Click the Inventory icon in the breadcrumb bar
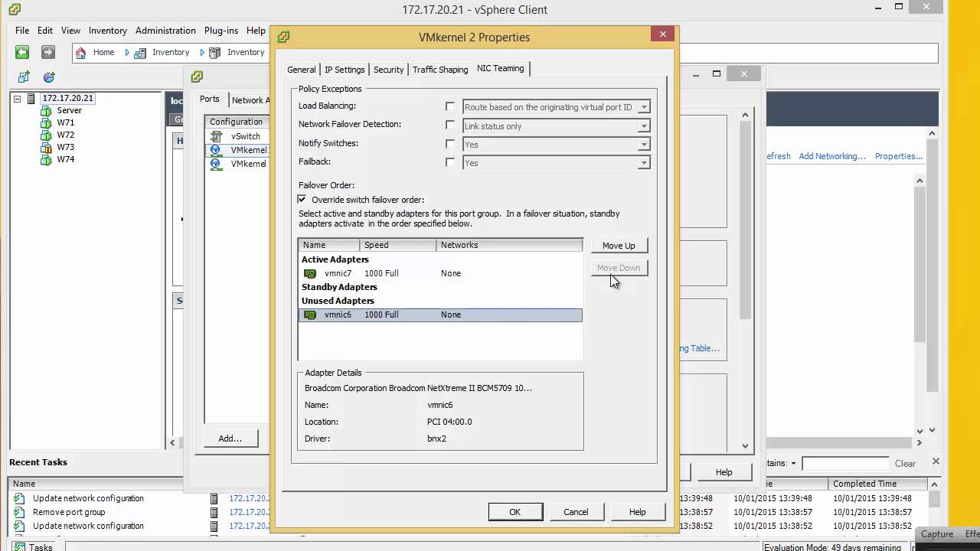This screenshot has height=551, width=980. 140,53
